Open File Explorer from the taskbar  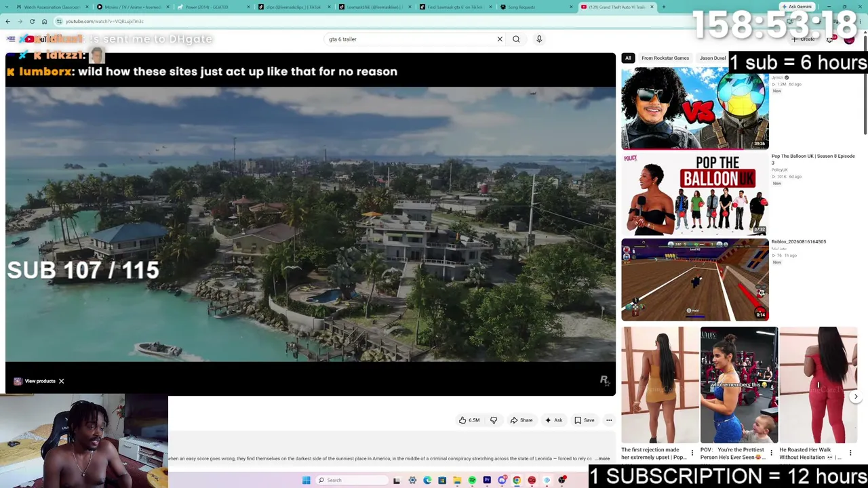tap(457, 481)
